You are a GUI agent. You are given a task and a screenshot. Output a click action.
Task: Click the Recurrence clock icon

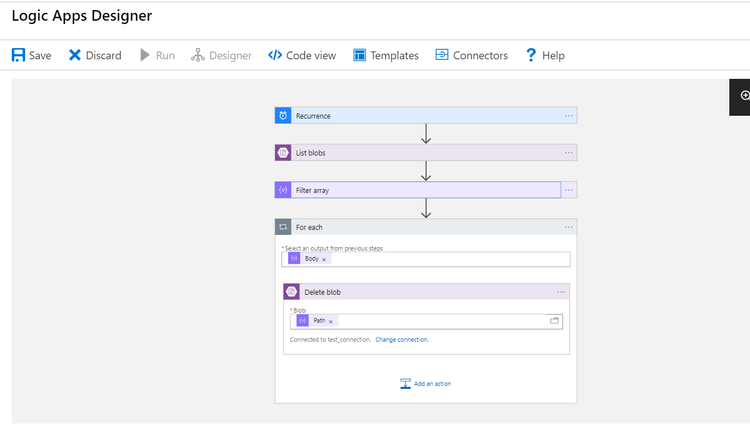point(284,116)
